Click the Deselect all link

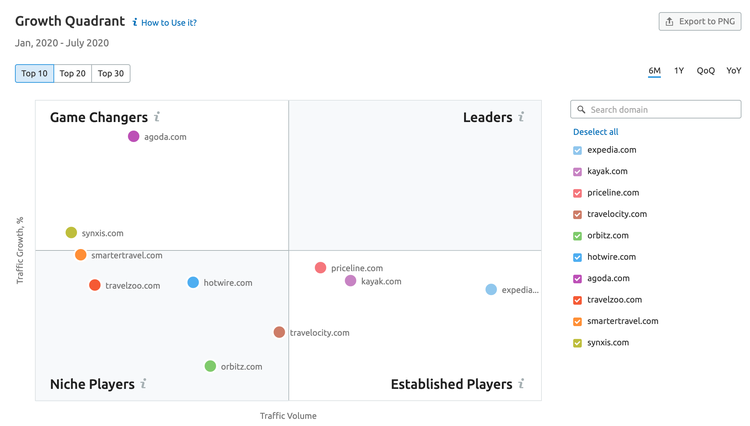[596, 131]
